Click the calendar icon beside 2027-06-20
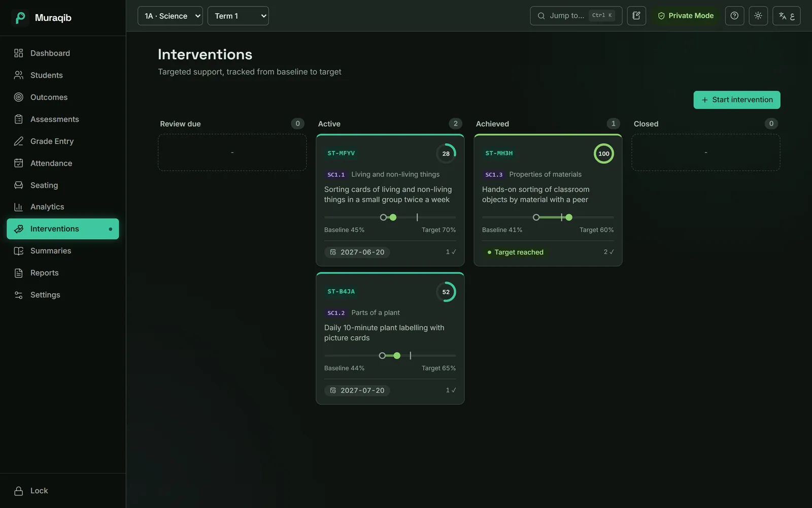The width and height of the screenshot is (812, 508). [333, 252]
